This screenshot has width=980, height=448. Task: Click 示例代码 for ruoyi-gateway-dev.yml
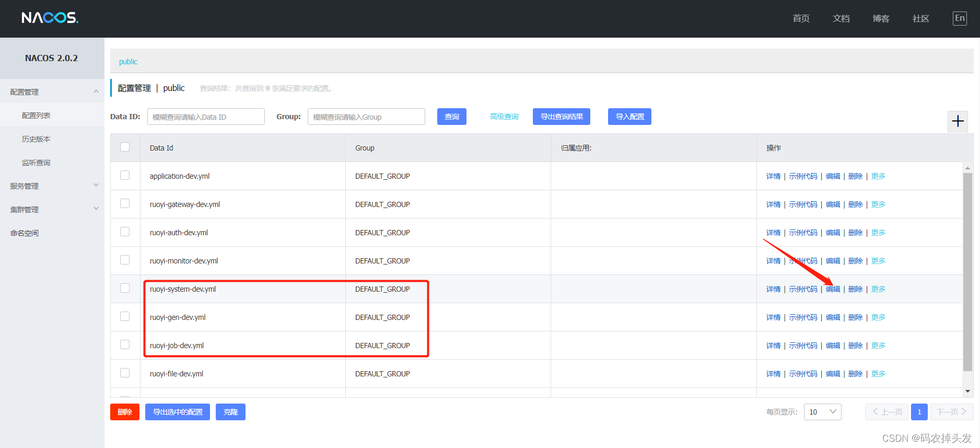(x=803, y=204)
